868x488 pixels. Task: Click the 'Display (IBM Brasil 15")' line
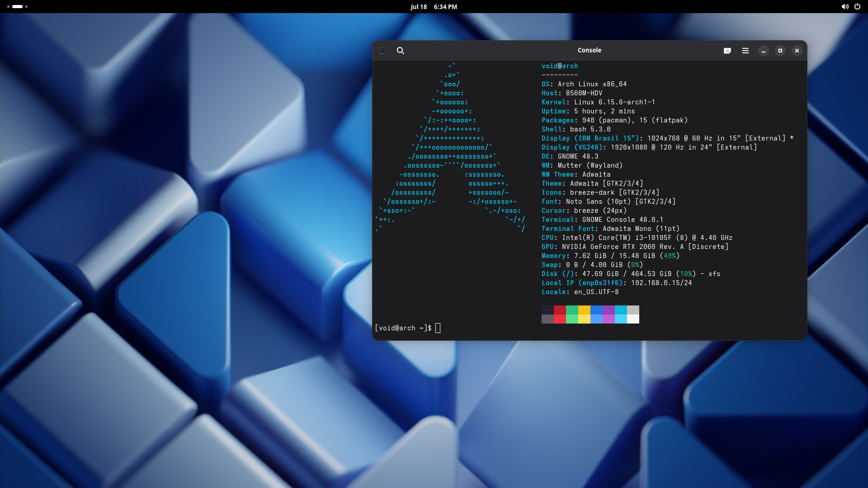(667, 138)
